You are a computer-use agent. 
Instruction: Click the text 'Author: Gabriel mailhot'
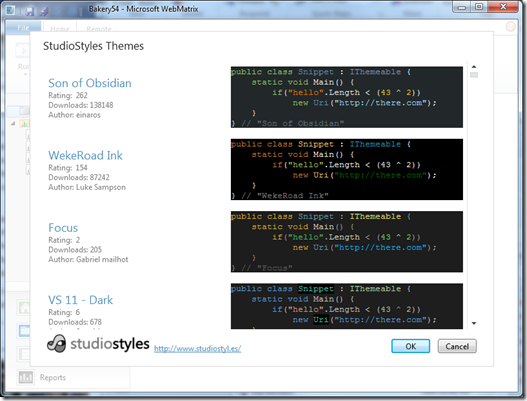[x=88, y=259]
